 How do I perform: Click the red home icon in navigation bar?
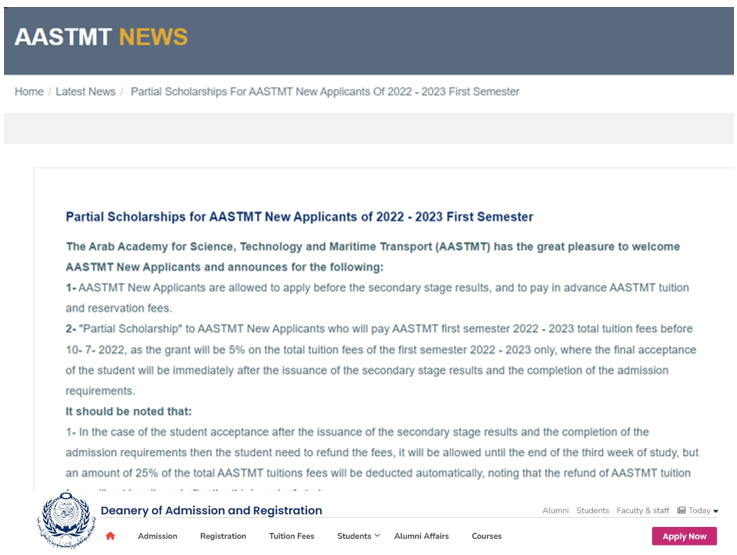(x=110, y=536)
